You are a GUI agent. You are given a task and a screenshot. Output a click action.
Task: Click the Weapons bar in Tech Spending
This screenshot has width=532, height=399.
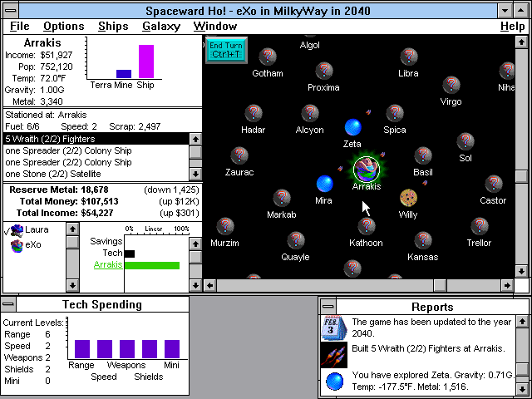127,348
